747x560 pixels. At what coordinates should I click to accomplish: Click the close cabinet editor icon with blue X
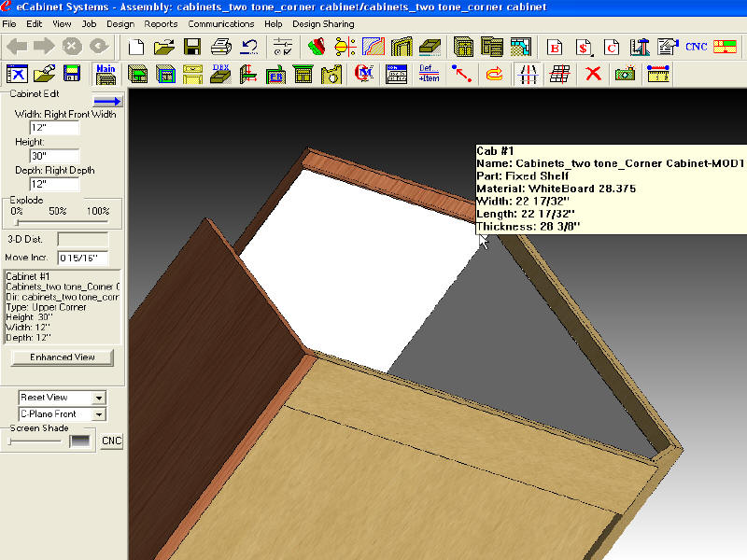[17, 75]
